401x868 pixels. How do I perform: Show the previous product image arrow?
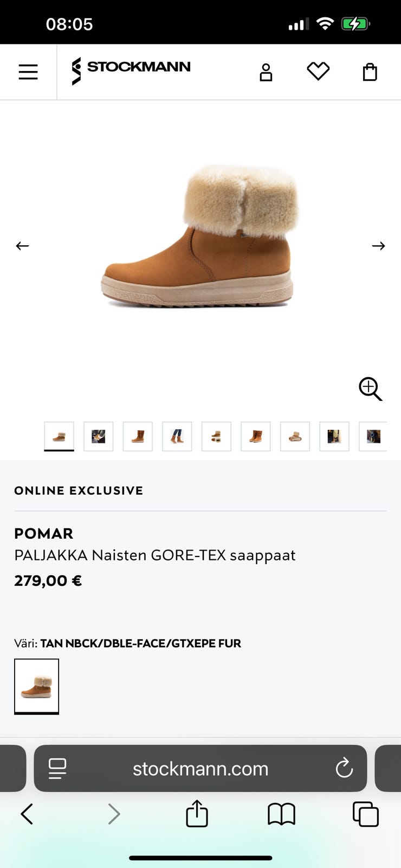[22, 246]
